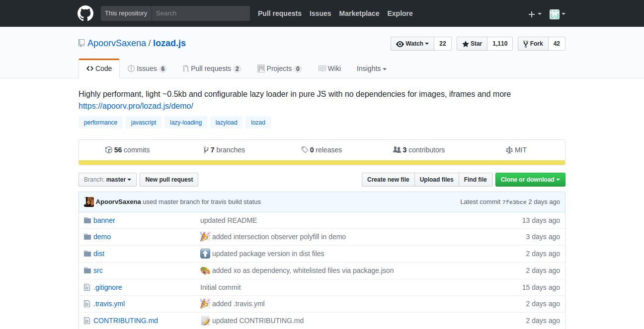The image size is (644, 329).
Task: Click the yellow language bar
Action: tap(322, 162)
